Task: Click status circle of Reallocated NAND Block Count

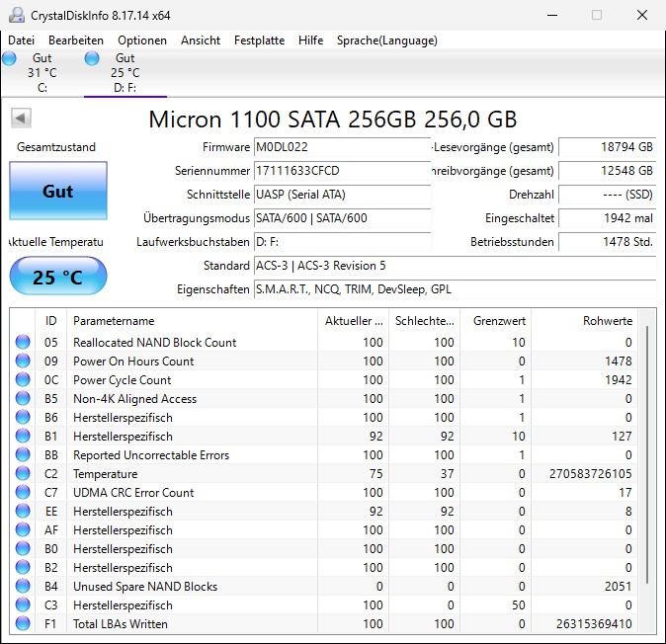Action: [x=23, y=342]
